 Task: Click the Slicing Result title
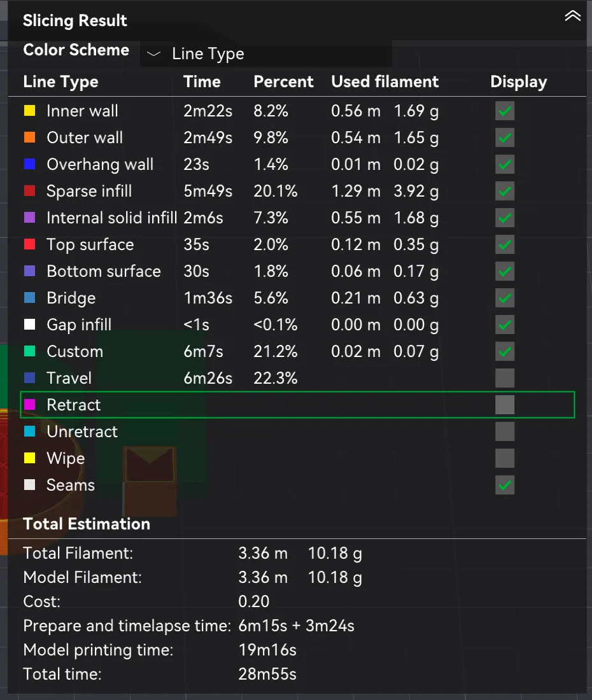coord(75,20)
